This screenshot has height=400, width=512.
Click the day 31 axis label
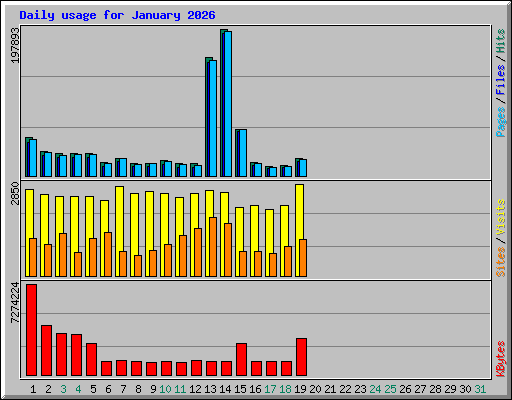[480, 389]
